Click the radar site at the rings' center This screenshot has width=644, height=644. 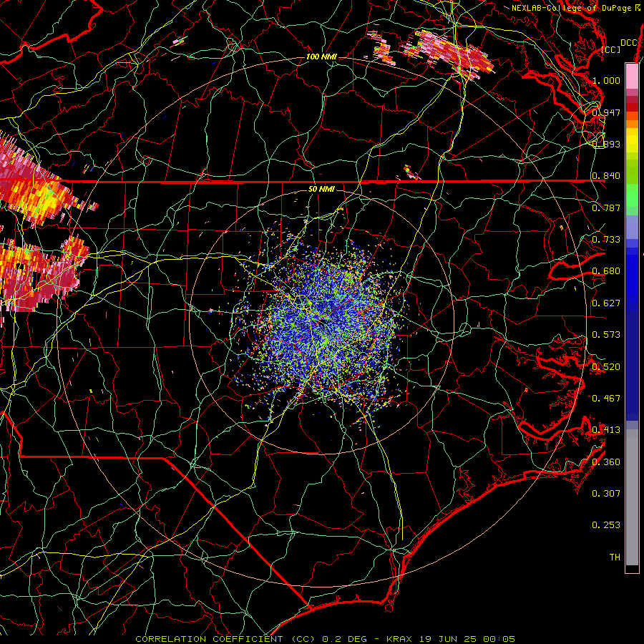point(322,323)
